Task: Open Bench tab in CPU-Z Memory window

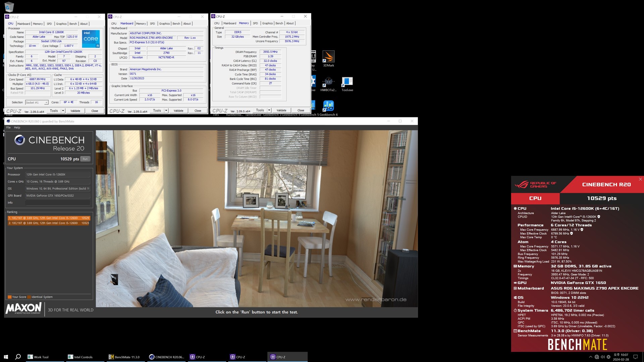Action: 279,23
